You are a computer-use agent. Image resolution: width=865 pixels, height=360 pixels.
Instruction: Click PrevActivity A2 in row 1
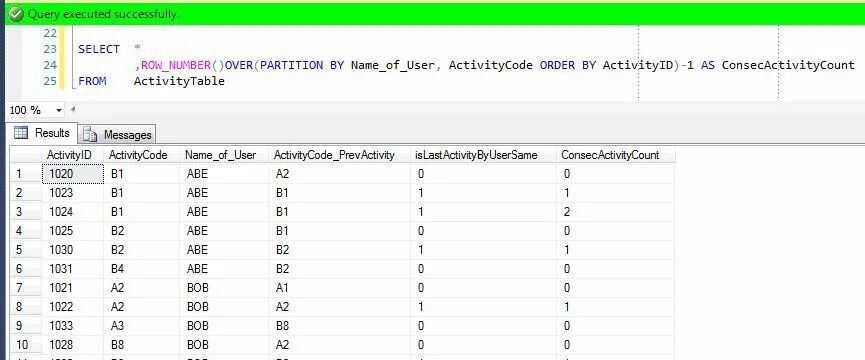(x=340, y=174)
